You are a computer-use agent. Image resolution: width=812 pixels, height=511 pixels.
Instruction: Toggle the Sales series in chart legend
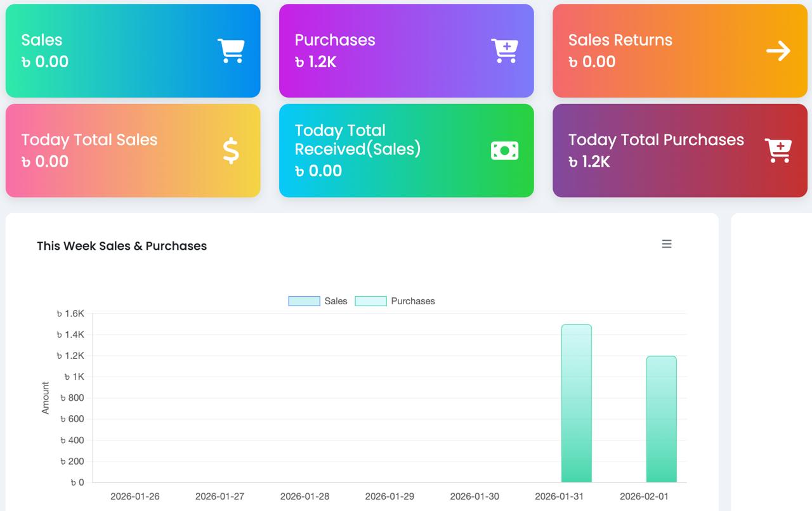[x=336, y=301]
